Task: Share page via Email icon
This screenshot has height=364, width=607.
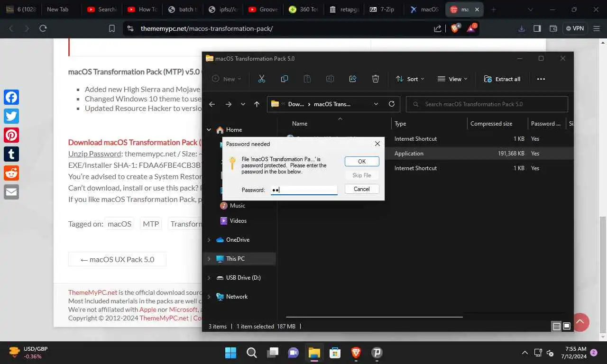Action: (11, 192)
